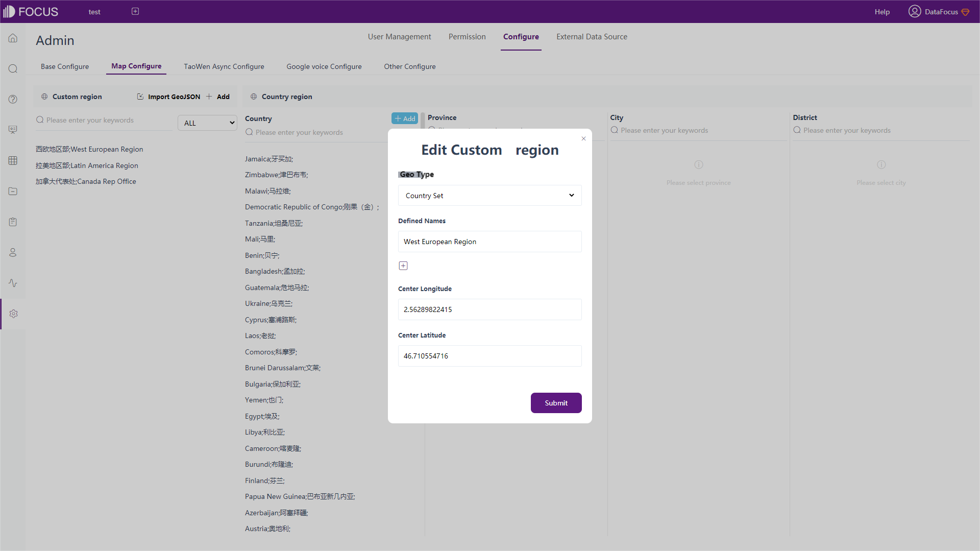Select Ukraine in country list
This screenshot has width=980, height=551.
point(269,303)
